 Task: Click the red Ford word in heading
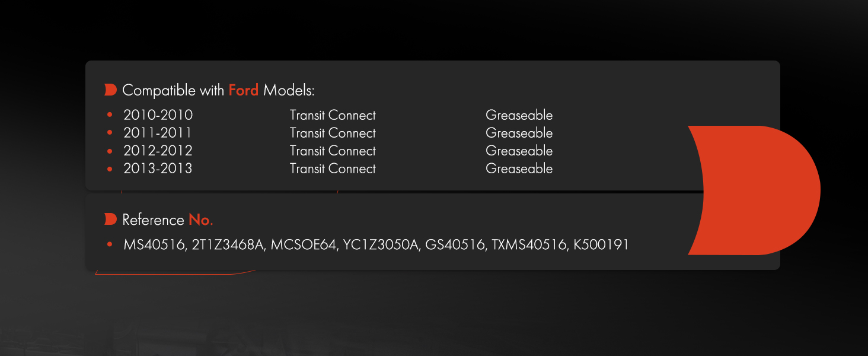pos(244,90)
